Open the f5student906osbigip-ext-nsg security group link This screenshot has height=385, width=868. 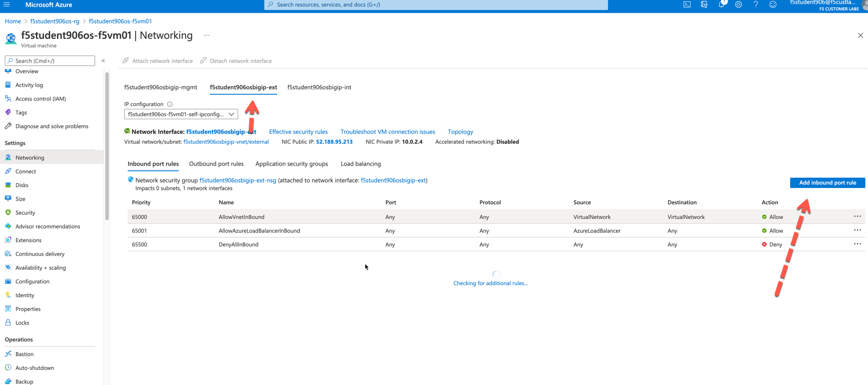click(238, 180)
